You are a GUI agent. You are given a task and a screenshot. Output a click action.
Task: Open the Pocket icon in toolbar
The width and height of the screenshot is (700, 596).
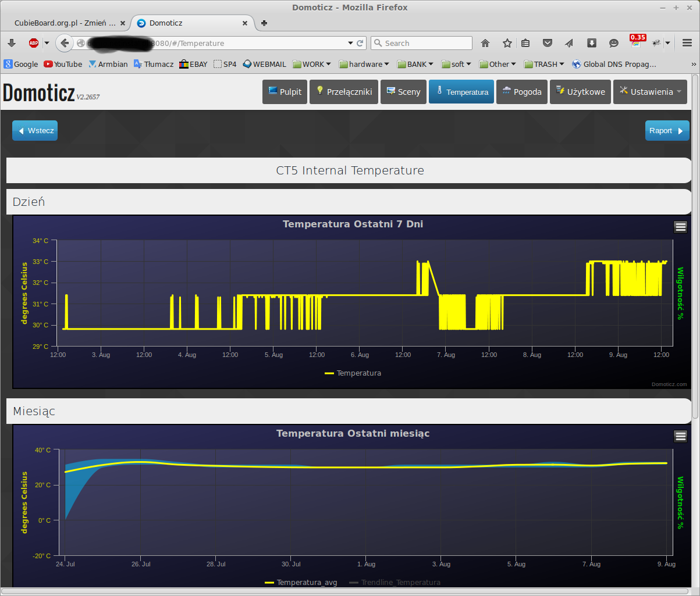(547, 43)
